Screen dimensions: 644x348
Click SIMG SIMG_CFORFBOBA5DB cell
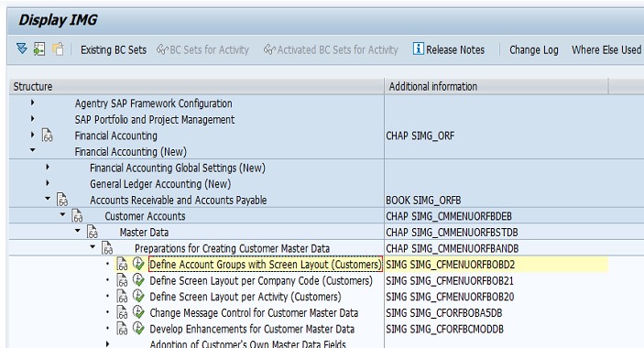[x=444, y=313]
